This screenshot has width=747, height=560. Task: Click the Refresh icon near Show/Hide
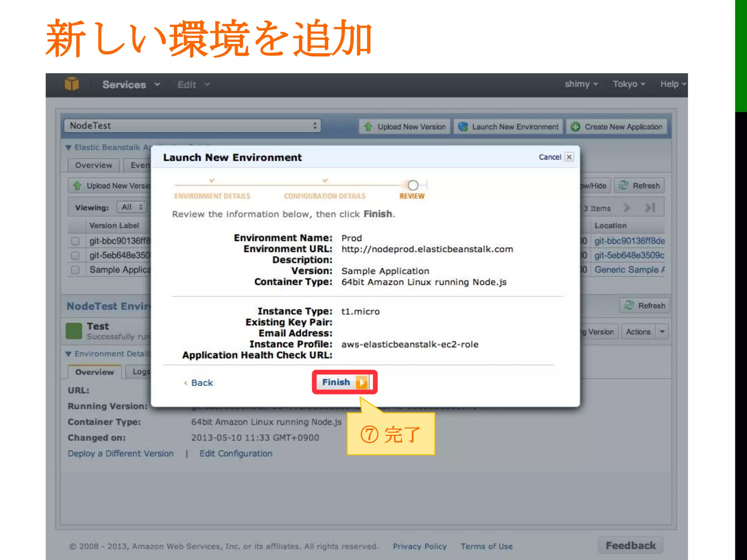(623, 186)
